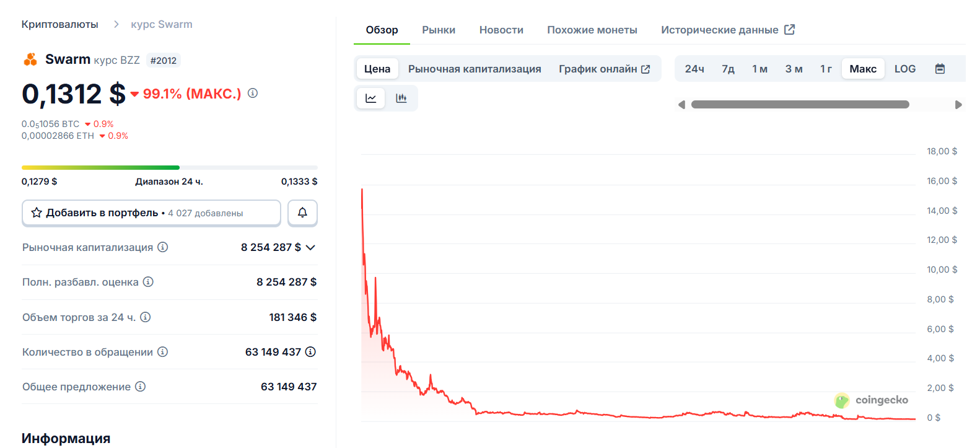Click the 18,00 $ axis label
This screenshot has height=448, width=980.
942,151
